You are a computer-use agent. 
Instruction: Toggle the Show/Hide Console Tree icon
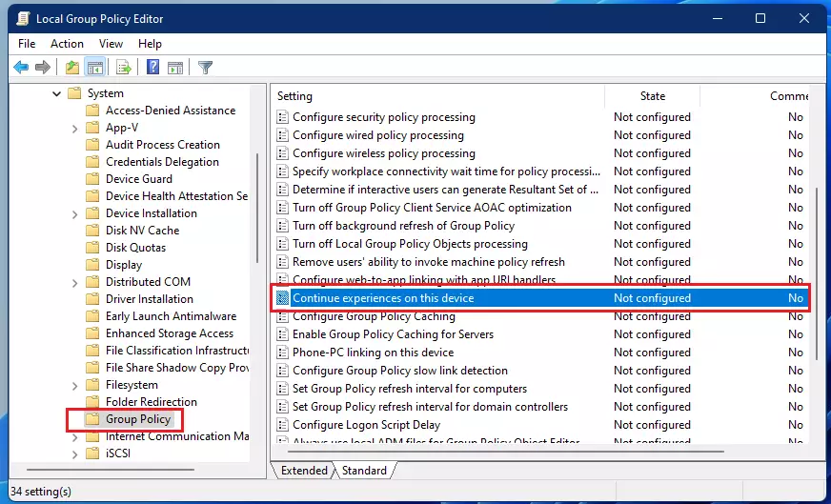[x=95, y=68]
